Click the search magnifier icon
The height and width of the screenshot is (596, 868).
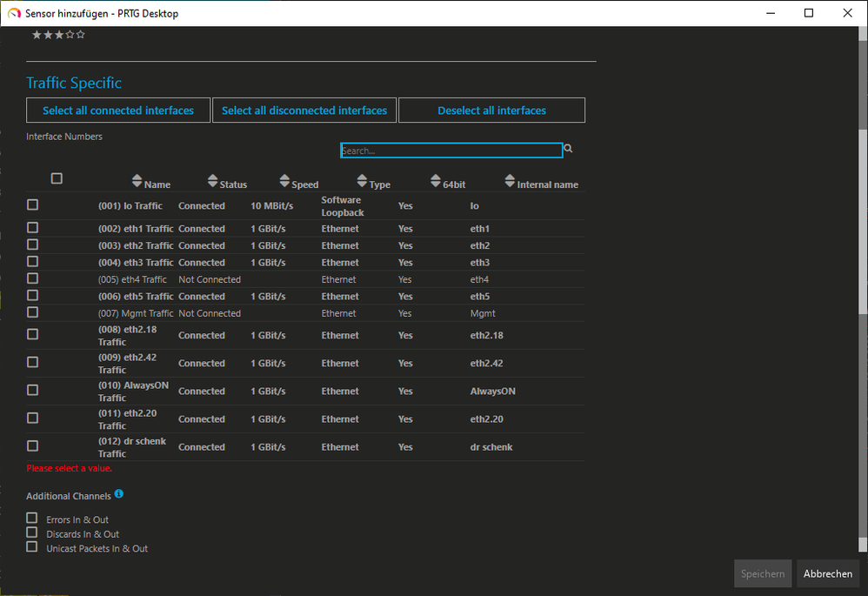tap(568, 150)
